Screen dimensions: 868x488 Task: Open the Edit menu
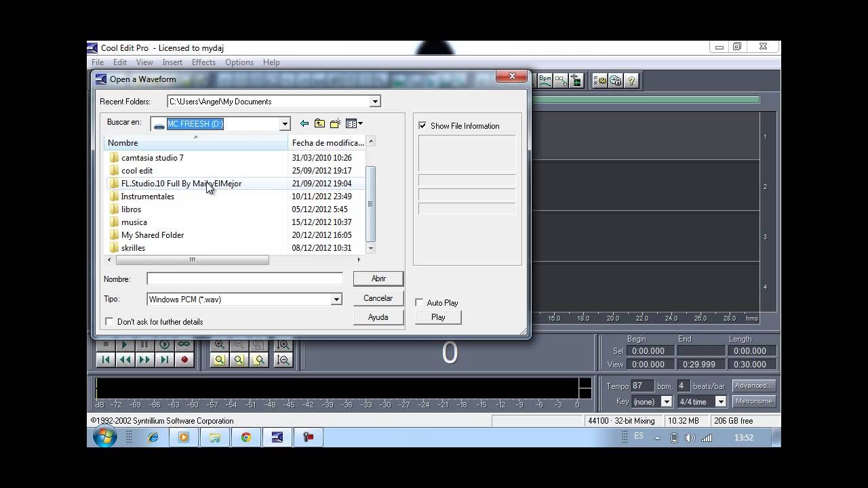(120, 62)
